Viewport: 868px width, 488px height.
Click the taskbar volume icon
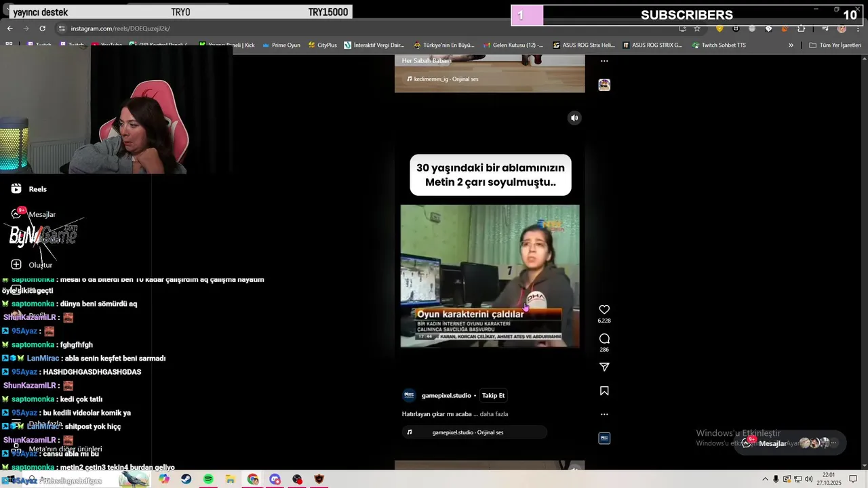click(809, 479)
